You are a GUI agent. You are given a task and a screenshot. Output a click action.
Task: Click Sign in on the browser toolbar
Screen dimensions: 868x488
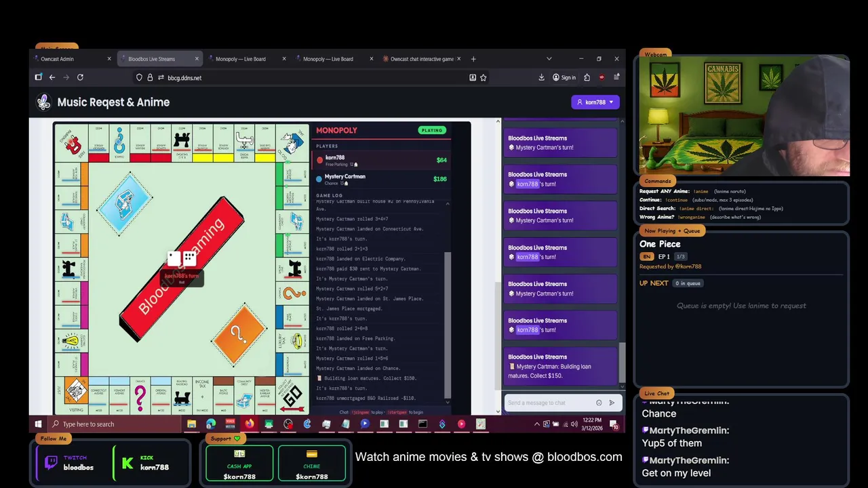point(564,77)
